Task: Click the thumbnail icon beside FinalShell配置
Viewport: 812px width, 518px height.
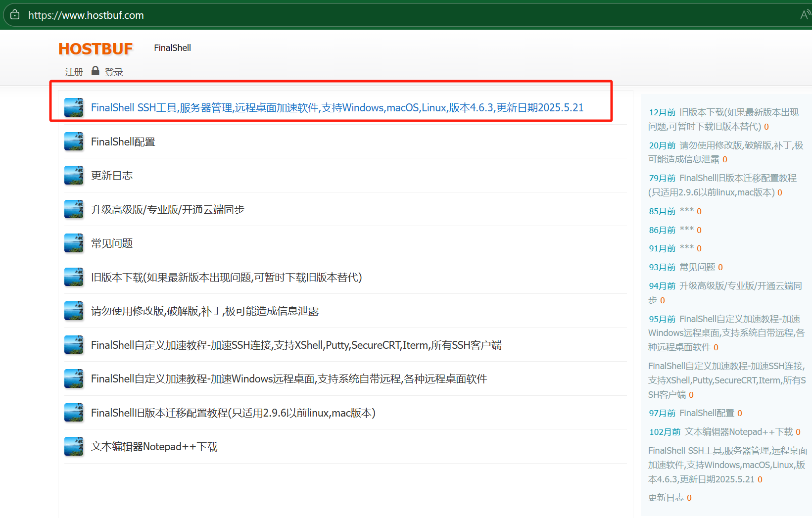Action: (x=74, y=141)
